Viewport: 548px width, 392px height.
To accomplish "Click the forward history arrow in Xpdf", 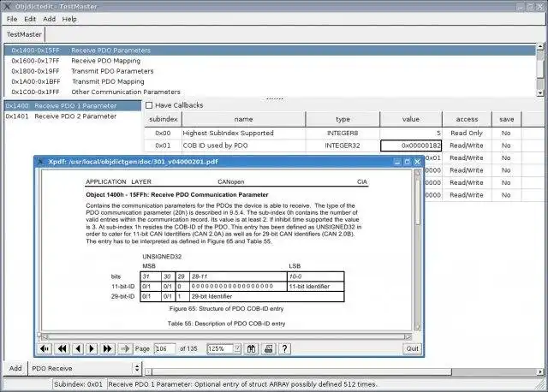I will coord(125,348).
